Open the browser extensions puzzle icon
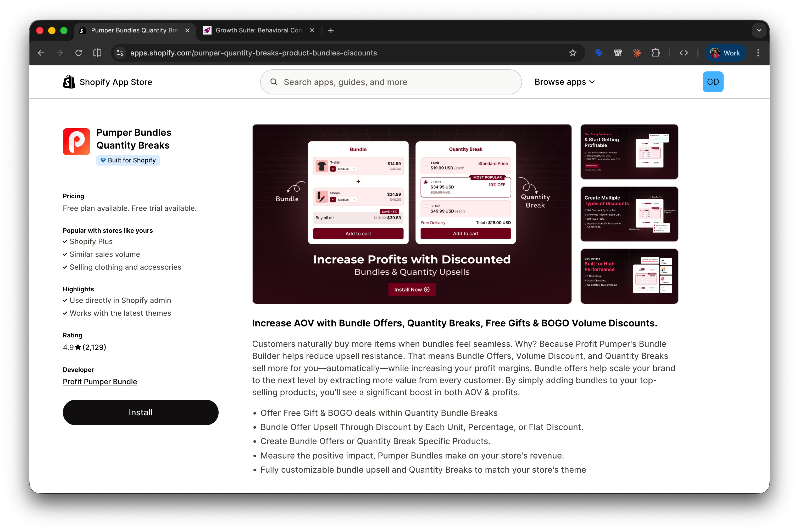 pos(656,53)
